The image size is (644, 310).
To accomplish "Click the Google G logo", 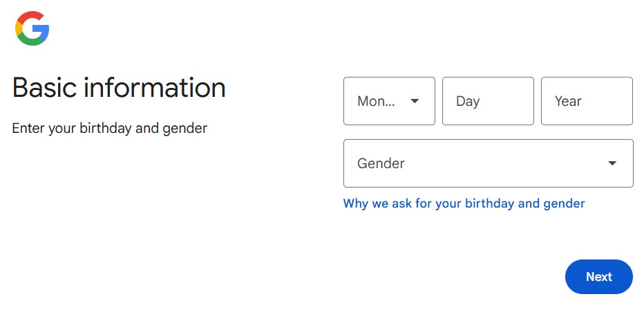I will [x=32, y=28].
